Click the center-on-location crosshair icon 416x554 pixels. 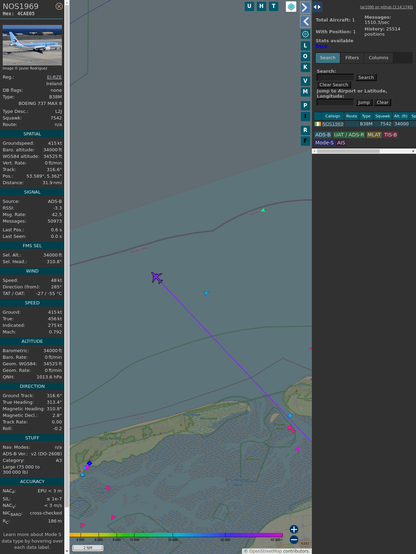(x=305, y=34)
